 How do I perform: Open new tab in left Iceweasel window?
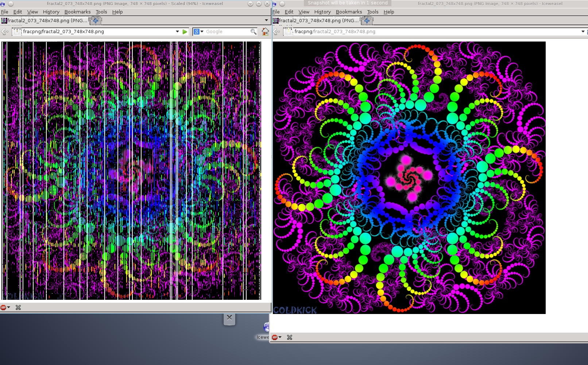tap(96, 21)
